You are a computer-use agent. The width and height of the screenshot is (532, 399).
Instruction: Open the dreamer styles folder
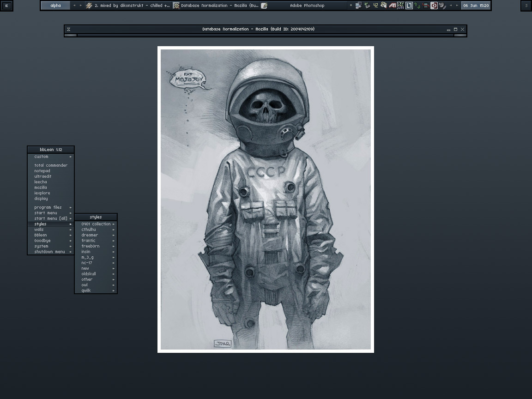tap(96, 235)
